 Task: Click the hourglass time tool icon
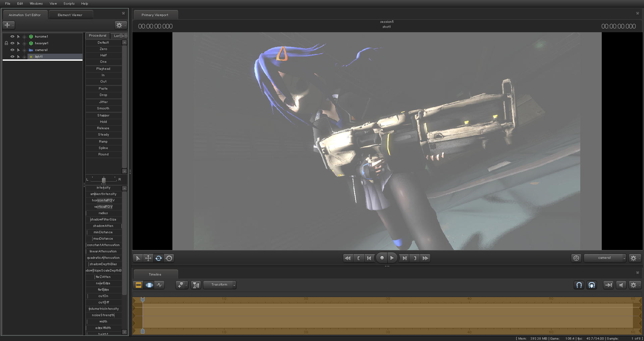point(196,285)
